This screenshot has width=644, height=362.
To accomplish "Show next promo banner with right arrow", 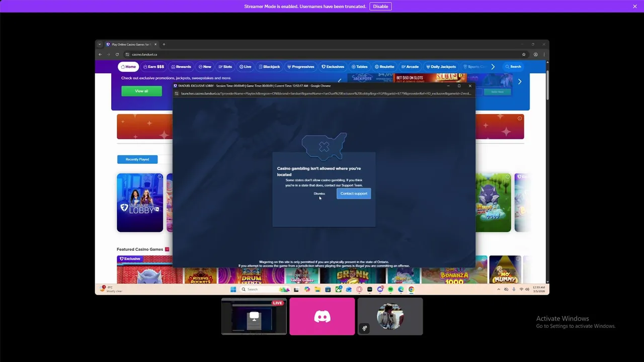I will [520, 81].
